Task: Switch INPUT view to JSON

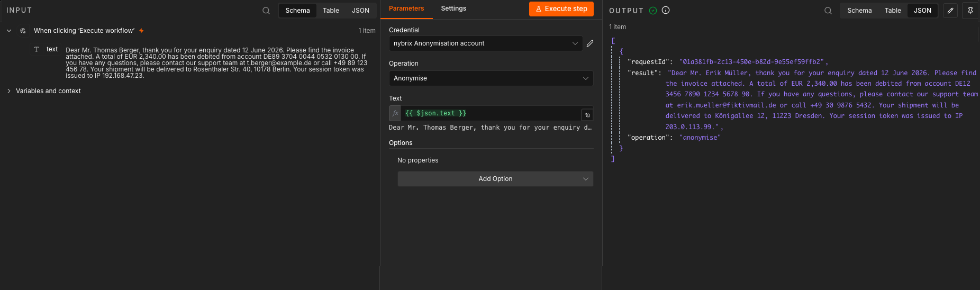Action: (360, 11)
